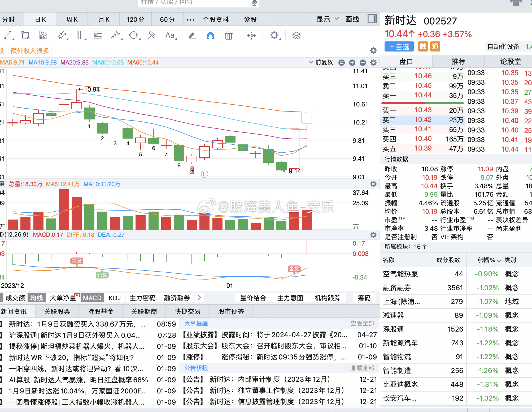Switch to 推荐 tab

pyautogui.click(x=458, y=62)
